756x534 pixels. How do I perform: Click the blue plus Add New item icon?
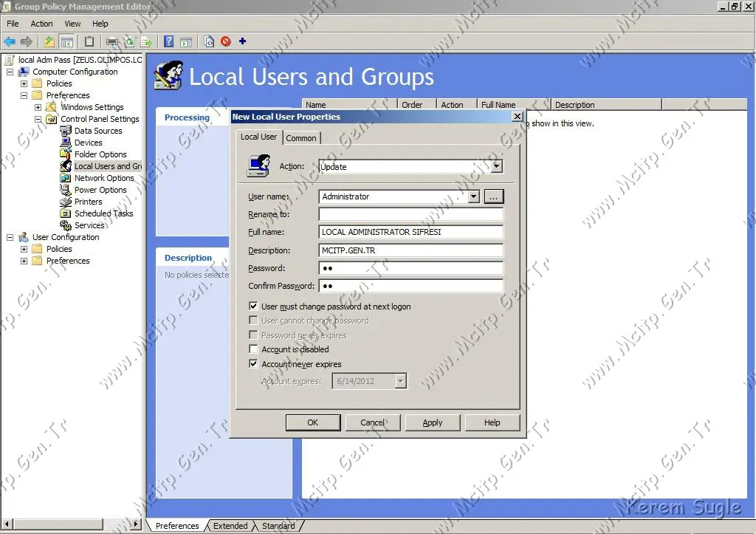(242, 41)
